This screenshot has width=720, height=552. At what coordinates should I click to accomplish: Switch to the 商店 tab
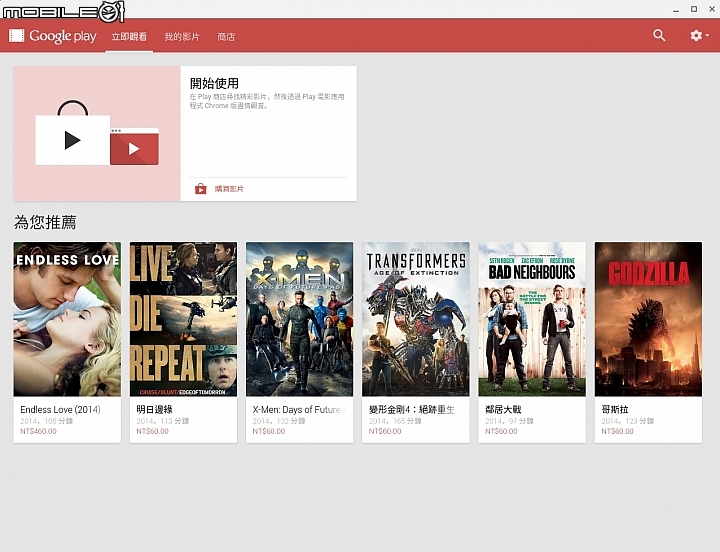(x=226, y=37)
